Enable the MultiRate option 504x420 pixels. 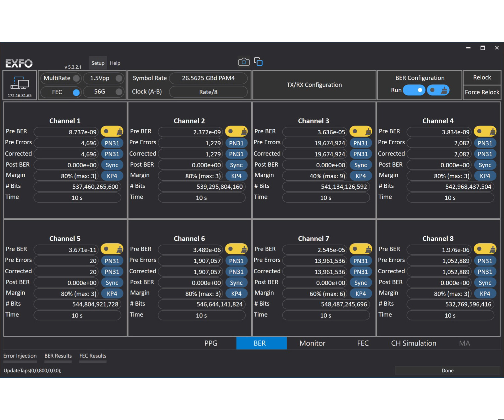[x=76, y=78]
